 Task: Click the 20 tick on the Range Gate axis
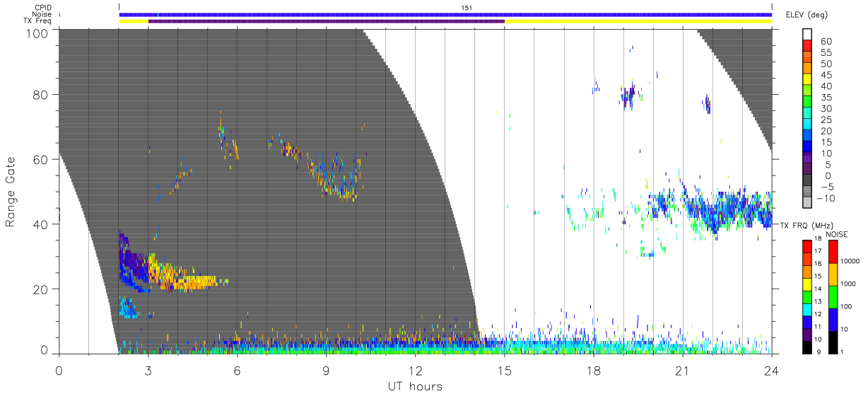click(41, 289)
